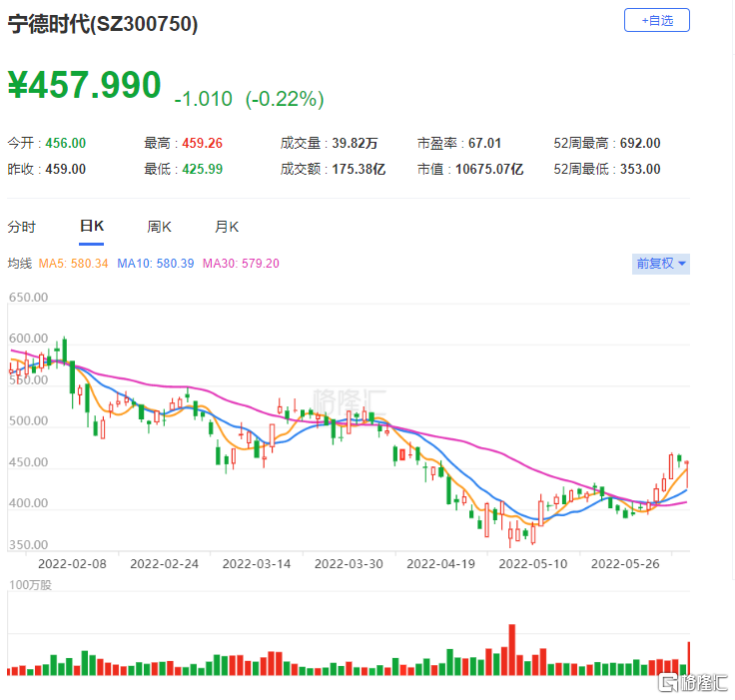
Task: Click the MA10: 580.39 indicator label
Action: tap(155, 264)
